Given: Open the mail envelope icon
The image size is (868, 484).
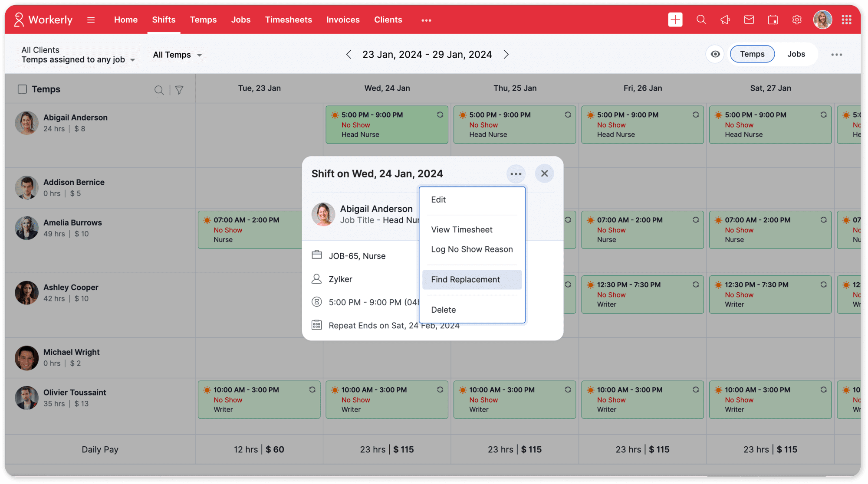Looking at the screenshot, I should point(749,20).
